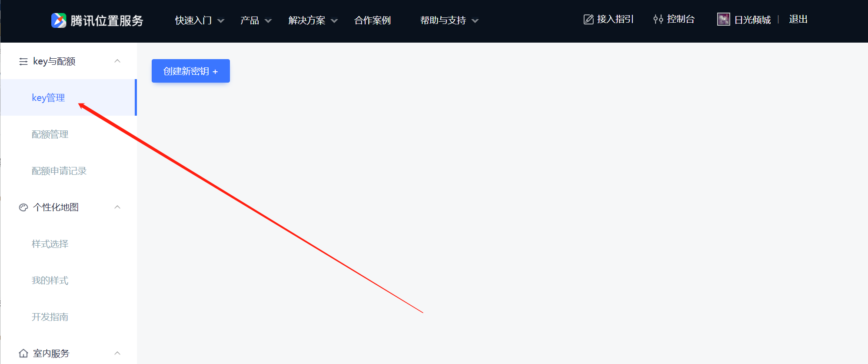Image resolution: width=868 pixels, height=364 pixels.
Task: Click the 创建新密钥 + button
Action: tap(191, 71)
